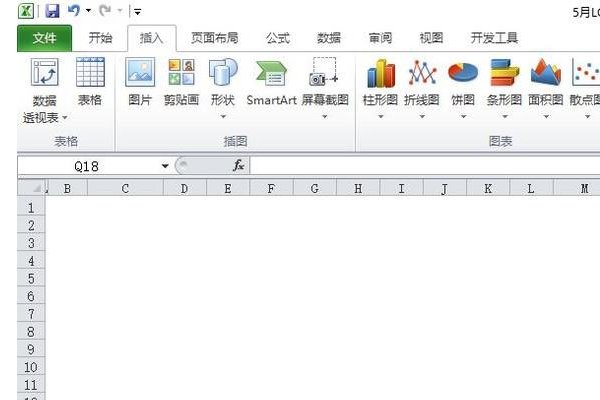Select row 9 header

click(x=31, y=349)
